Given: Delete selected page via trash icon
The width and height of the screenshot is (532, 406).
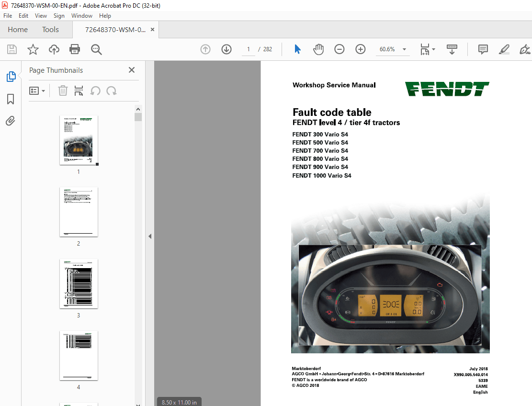Looking at the screenshot, I should (63, 90).
